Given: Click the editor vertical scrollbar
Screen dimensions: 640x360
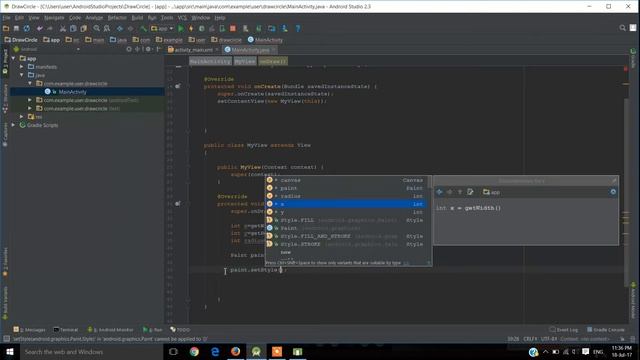Looking at the screenshot, I should 626,192.
